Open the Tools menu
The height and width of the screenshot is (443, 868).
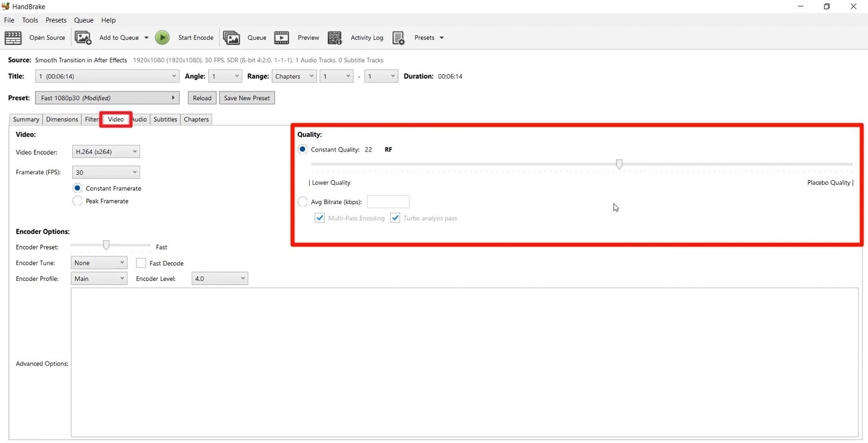(x=30, y=20)
